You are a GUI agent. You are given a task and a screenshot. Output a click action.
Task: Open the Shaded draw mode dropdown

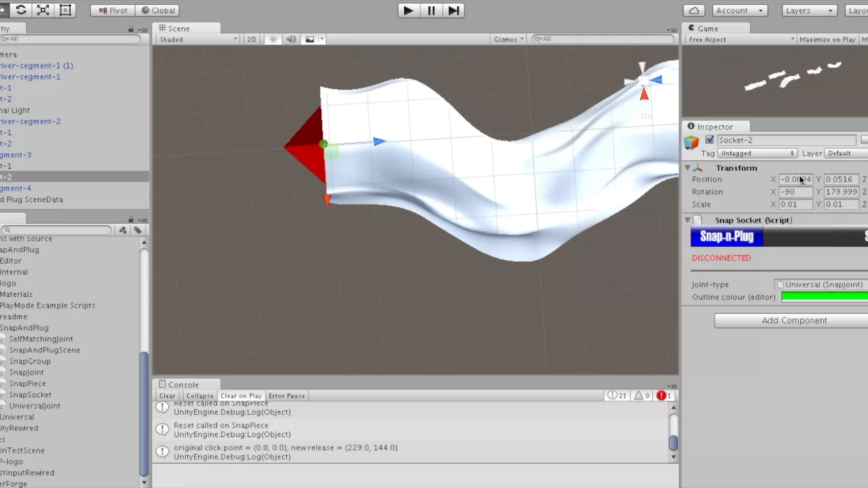click(x=198, y=39)
